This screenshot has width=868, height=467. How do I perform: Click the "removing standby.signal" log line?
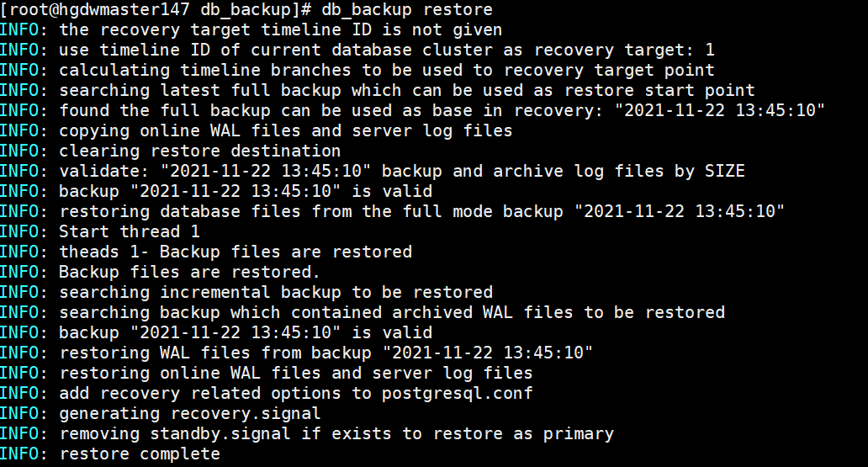pos(336,433)
